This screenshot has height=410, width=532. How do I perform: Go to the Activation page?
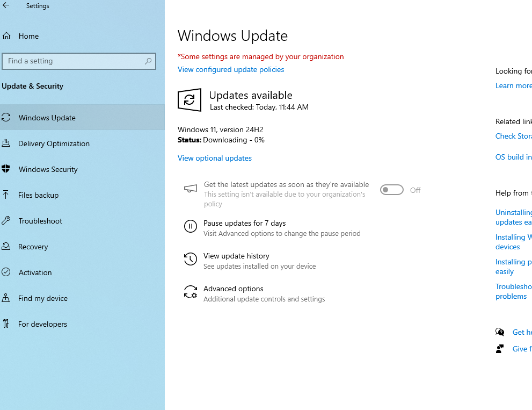click(83, 272)
